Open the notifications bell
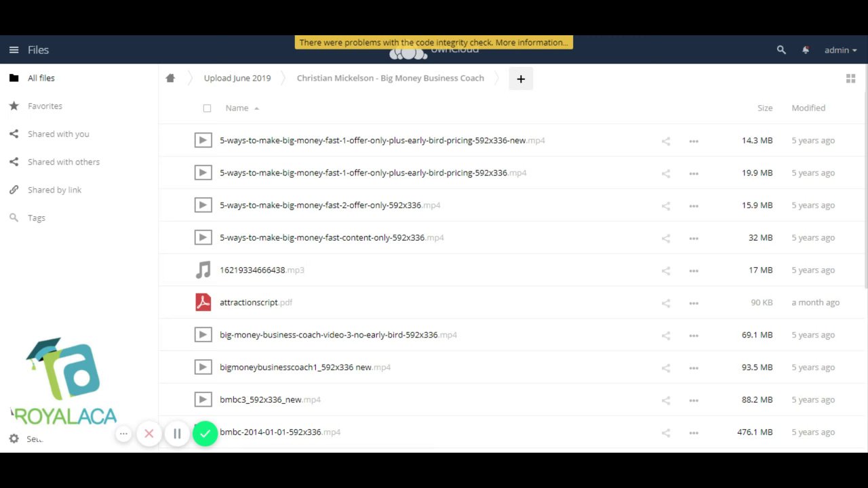 click(806, 49)
